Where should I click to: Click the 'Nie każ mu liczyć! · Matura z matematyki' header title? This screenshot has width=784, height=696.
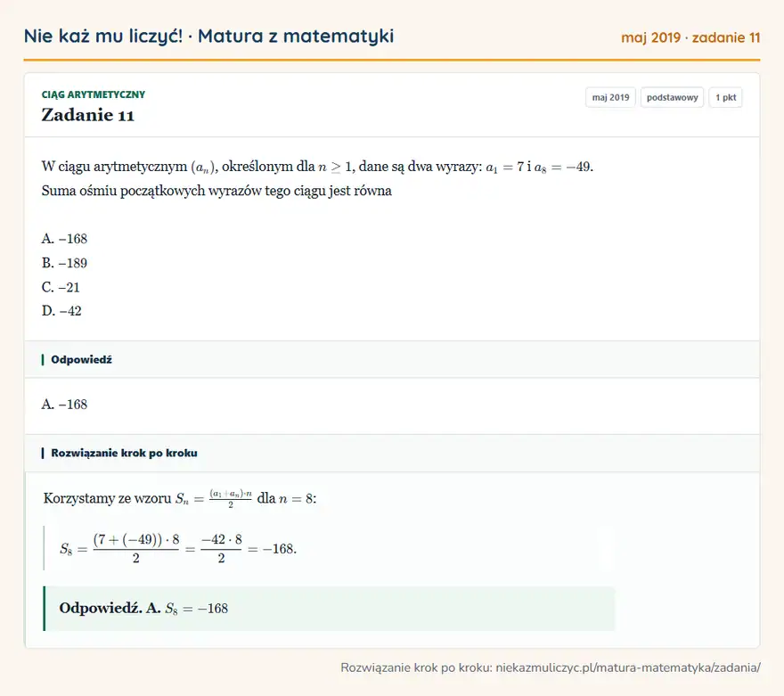point(208,36)
